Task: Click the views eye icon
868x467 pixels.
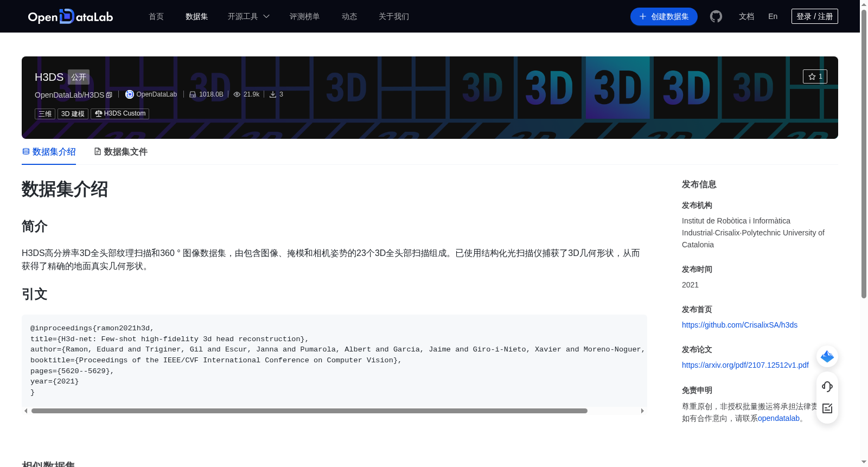Action: [x=237, y=94]
